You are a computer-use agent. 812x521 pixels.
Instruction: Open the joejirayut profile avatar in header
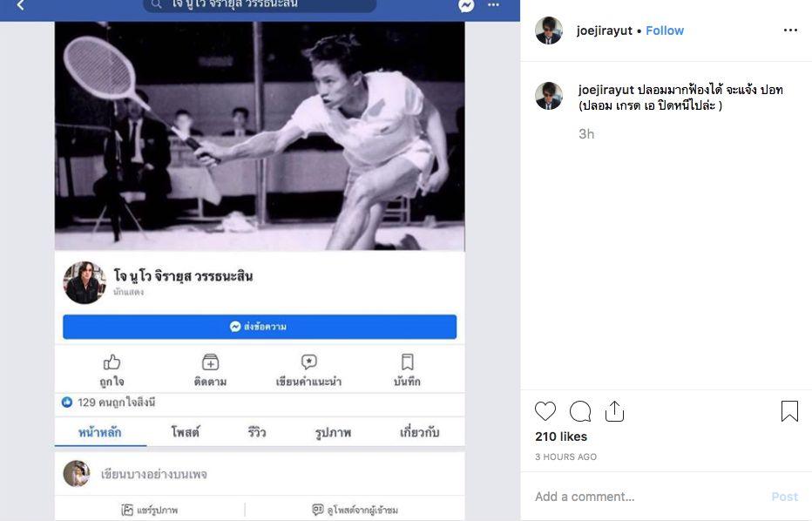tap(549, 30)
